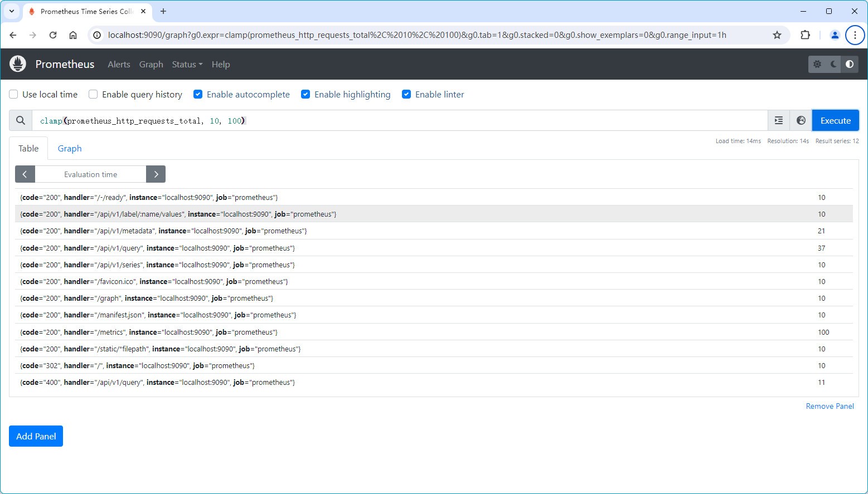Viewport: 868px width, 494px height.
Task: Open a new browser tab
Action: coord(163,11)
